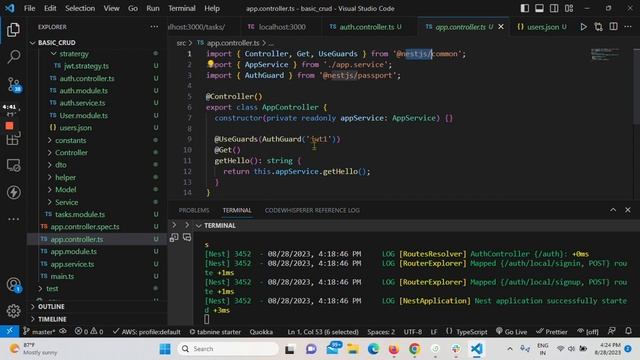Image resolution: width=640 pixels, height=360 pixels.
Task: Click the lightbulb code action icon
Action: point(211,64)
